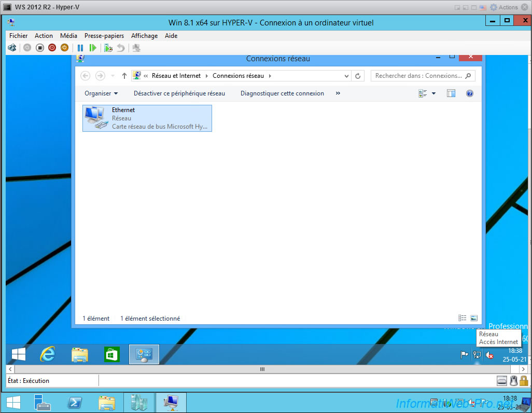
Task: Open the guest Windows 8.1 Start button
Action: pyautogui.click(x=19, y=354)
